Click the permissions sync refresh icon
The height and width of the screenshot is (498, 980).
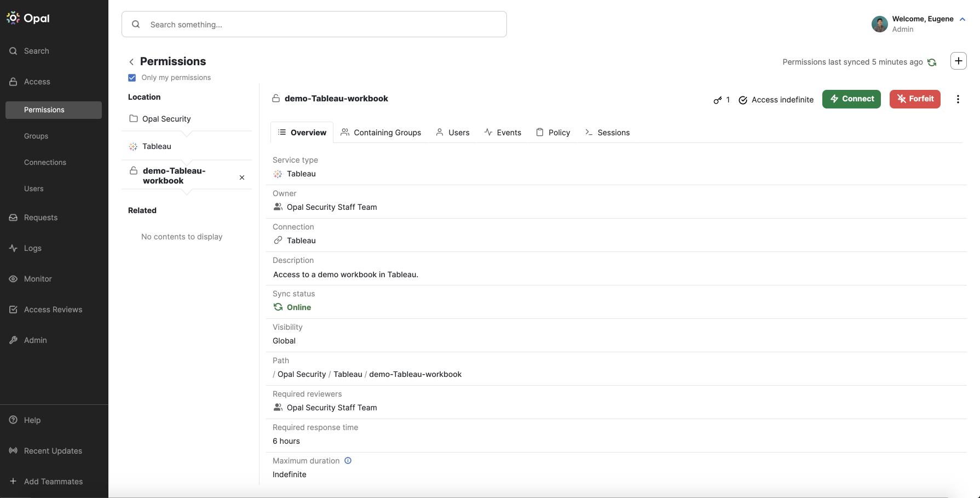(932, 62)
